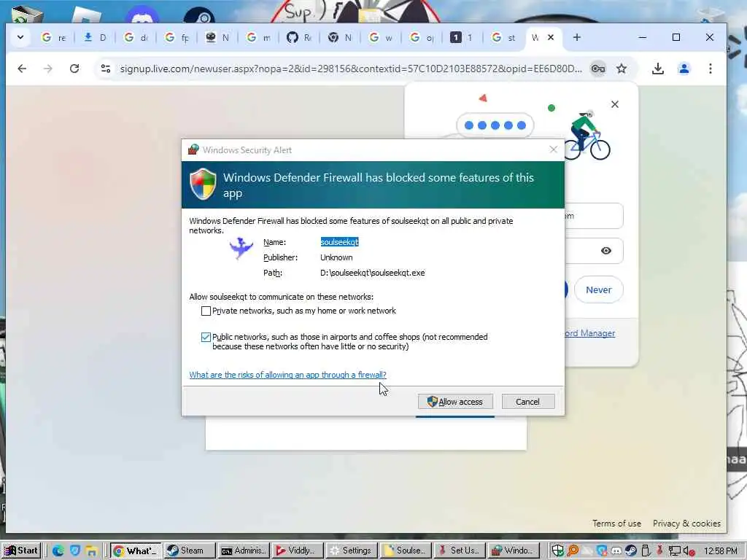The image size is (747, 560).
Task: Open the Password Manager link
Action: click(589, 333)
